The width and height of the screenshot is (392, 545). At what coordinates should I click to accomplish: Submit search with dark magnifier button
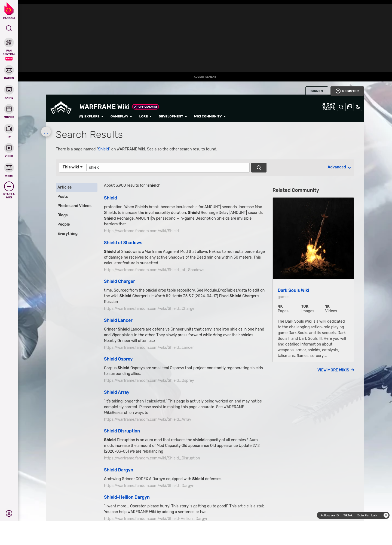[x=259, y=168]
